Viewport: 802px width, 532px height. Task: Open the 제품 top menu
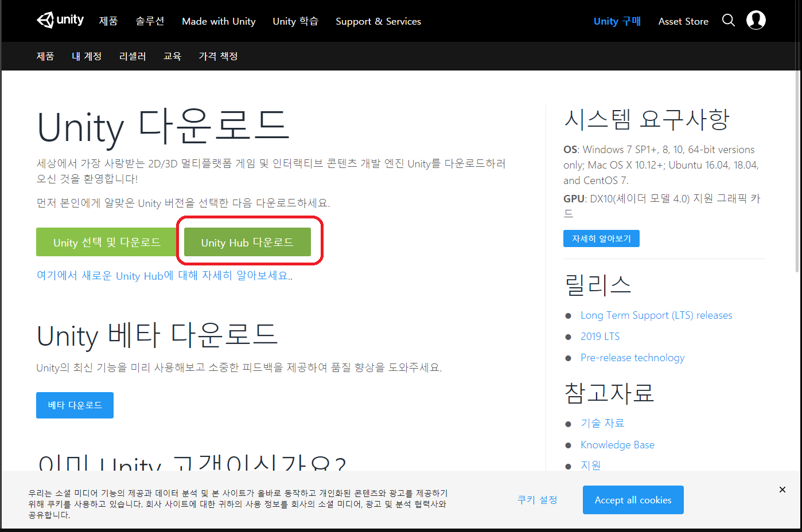108,21
